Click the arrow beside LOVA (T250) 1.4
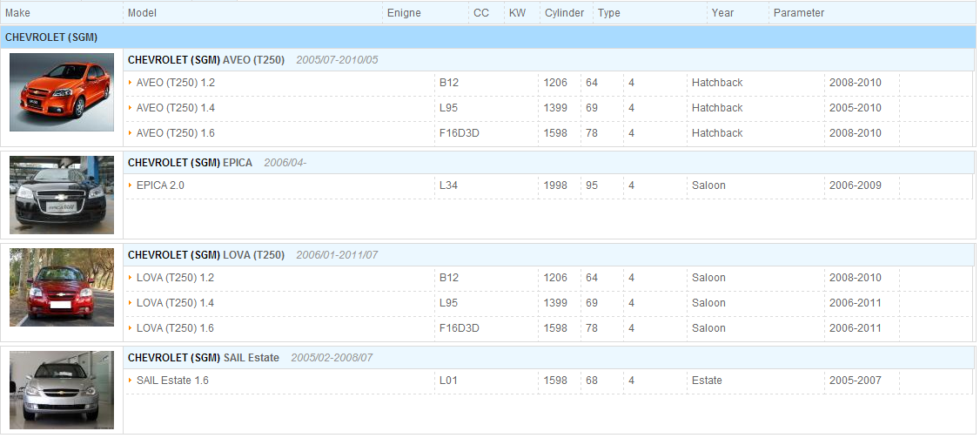 (130, 303)
